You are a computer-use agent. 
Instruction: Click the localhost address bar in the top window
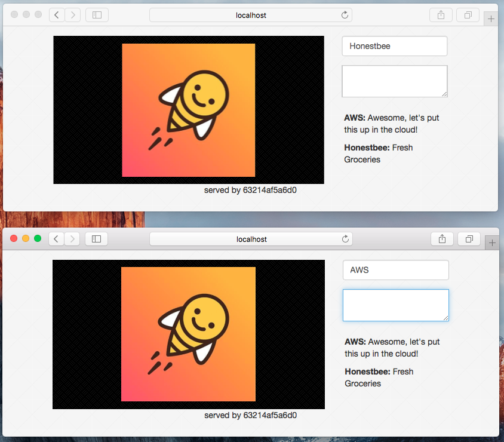(x=251, y=15)
